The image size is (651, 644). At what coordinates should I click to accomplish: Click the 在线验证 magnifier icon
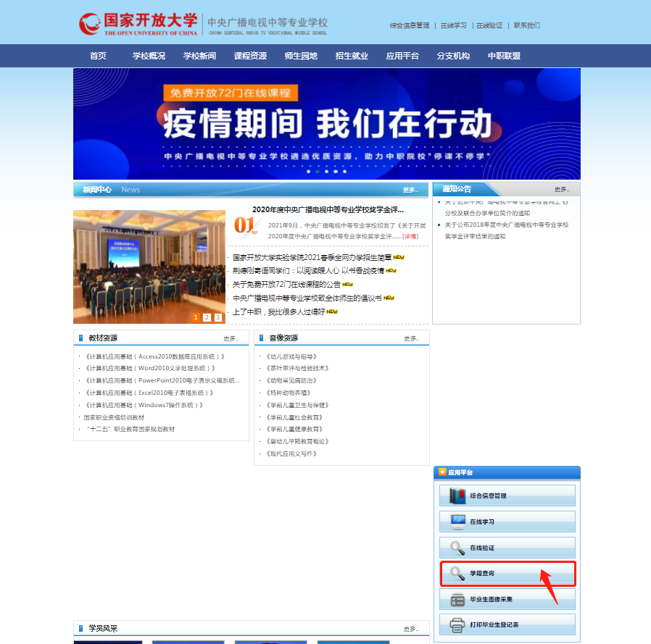click(457, 548)
